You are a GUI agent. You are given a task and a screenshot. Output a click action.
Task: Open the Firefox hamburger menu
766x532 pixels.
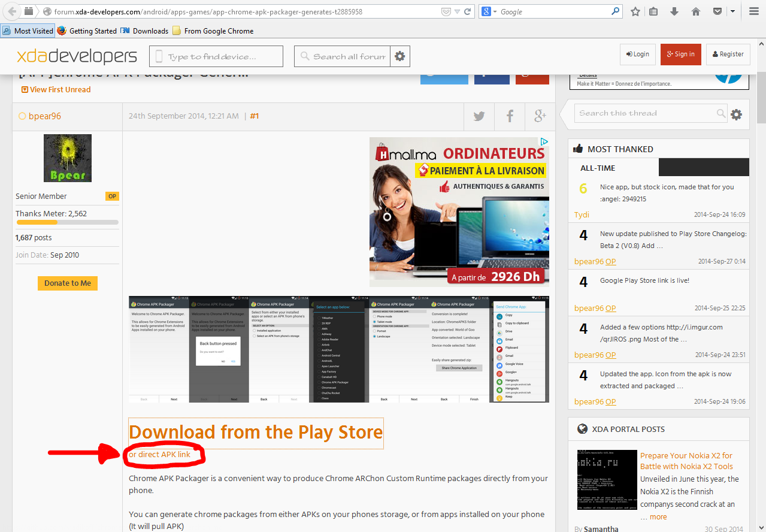(x=753, y=11)
